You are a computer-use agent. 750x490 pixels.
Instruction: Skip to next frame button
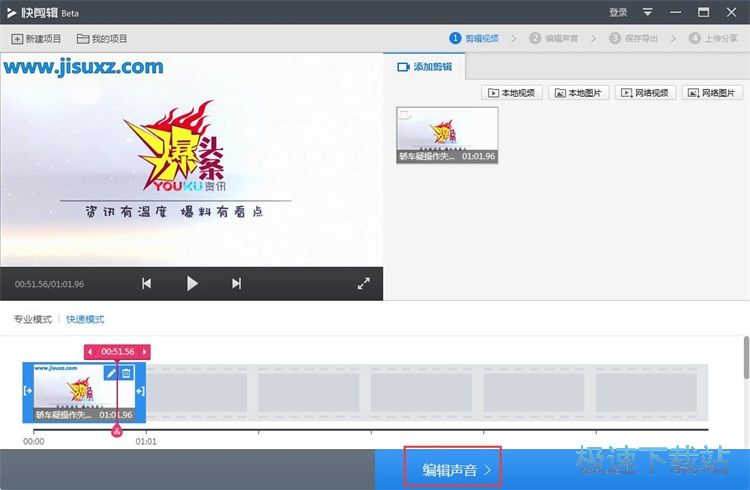point(236,284)
